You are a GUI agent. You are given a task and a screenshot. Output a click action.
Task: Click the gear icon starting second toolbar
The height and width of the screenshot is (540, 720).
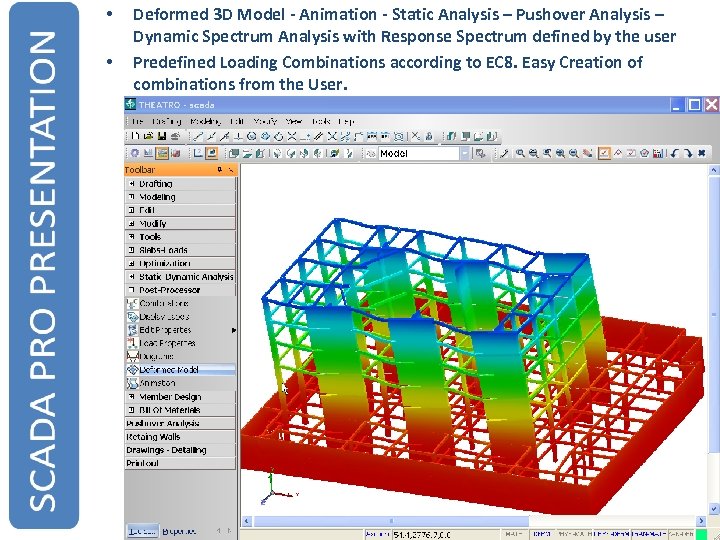pyautogui.click(x=135, y=153)
